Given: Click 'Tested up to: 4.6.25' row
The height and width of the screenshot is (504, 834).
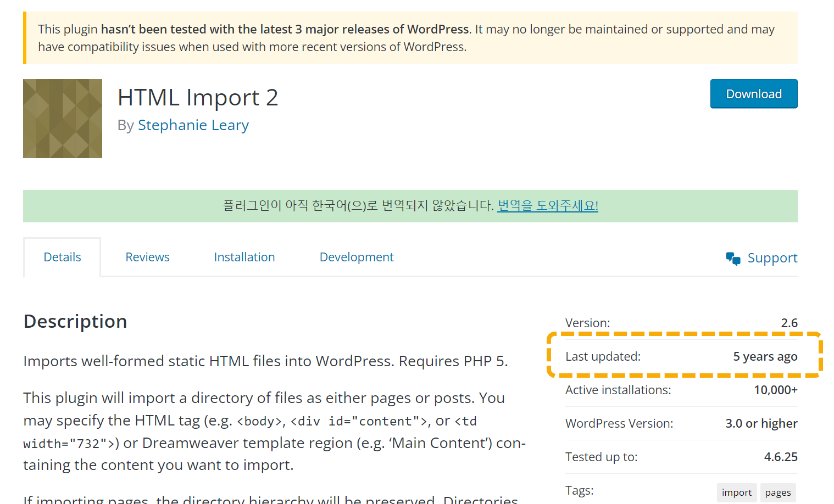Looking at the screenshot, I should (x=681, y=456).
